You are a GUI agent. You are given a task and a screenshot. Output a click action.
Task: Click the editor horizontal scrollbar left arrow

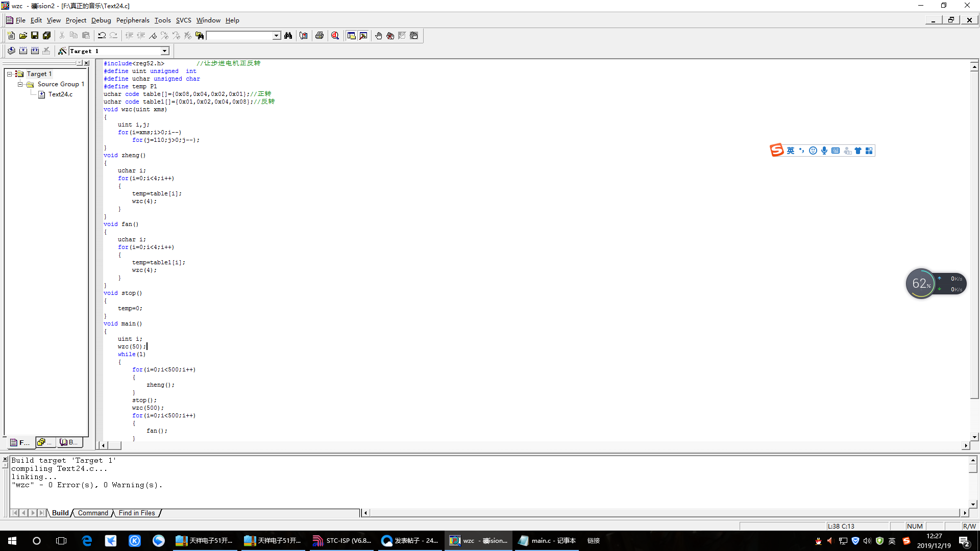tap(103, 445)
